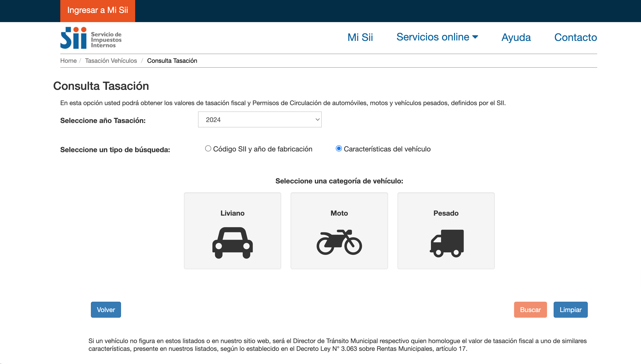
Task: Select the Moto motorcycle icon
Action: [339, 242]
